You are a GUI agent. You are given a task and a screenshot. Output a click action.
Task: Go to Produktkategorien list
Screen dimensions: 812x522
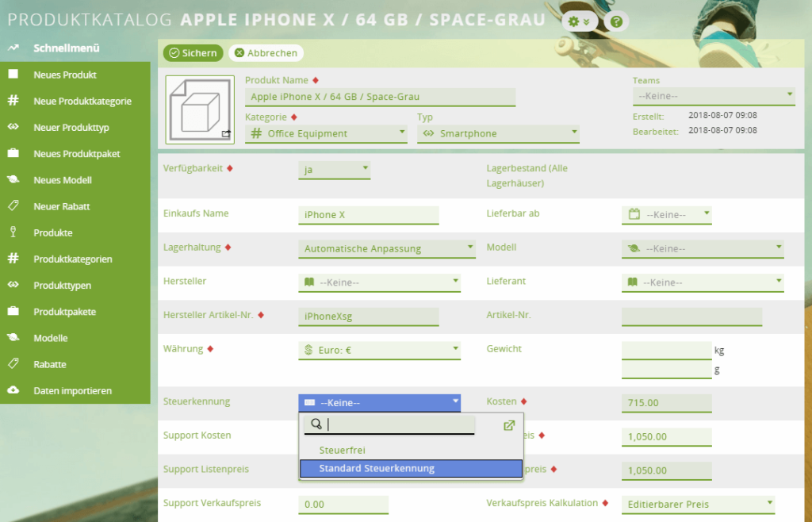coord(73,259)
